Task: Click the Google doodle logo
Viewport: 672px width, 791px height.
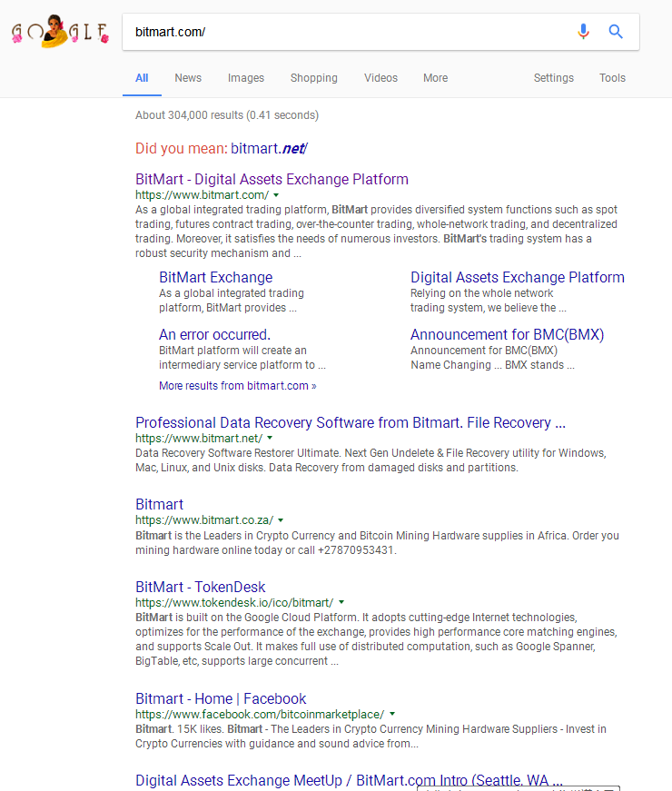Action: pos(60,31)
